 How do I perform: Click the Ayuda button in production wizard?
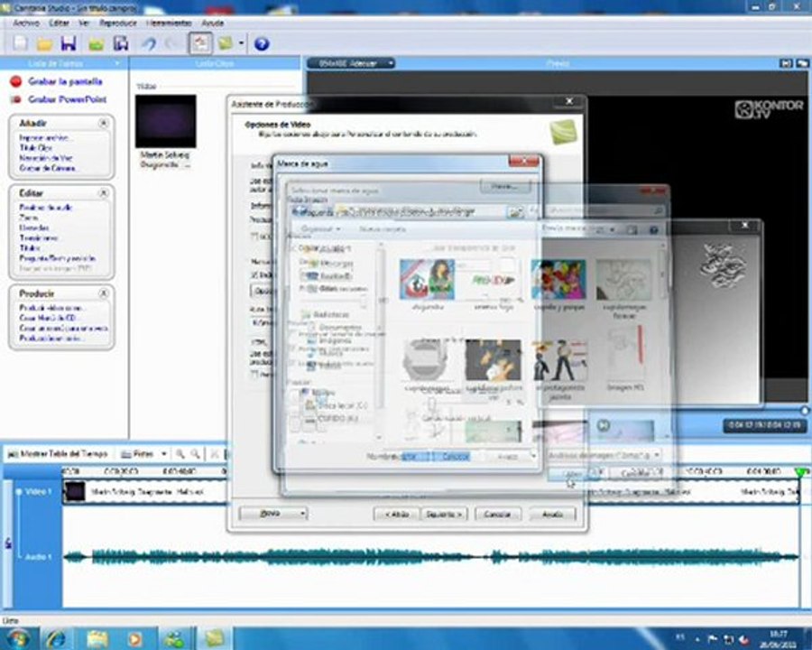[x=552, y=515]
